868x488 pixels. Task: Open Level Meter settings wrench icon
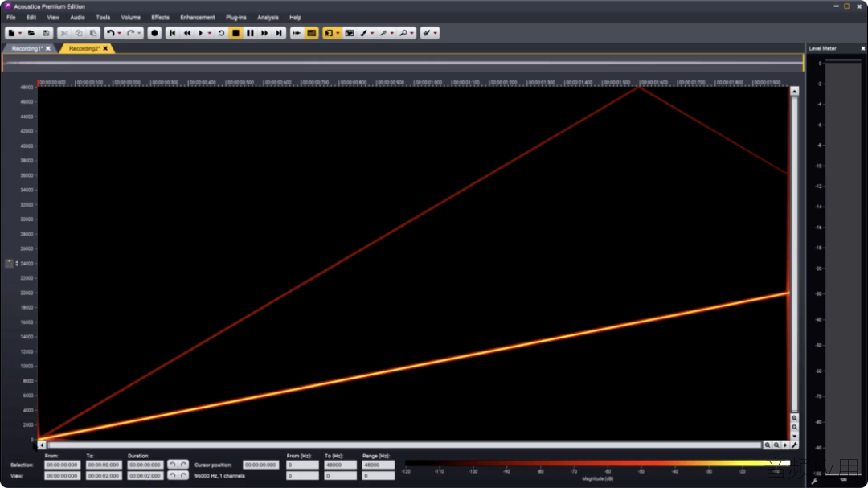tap(814, 482)
